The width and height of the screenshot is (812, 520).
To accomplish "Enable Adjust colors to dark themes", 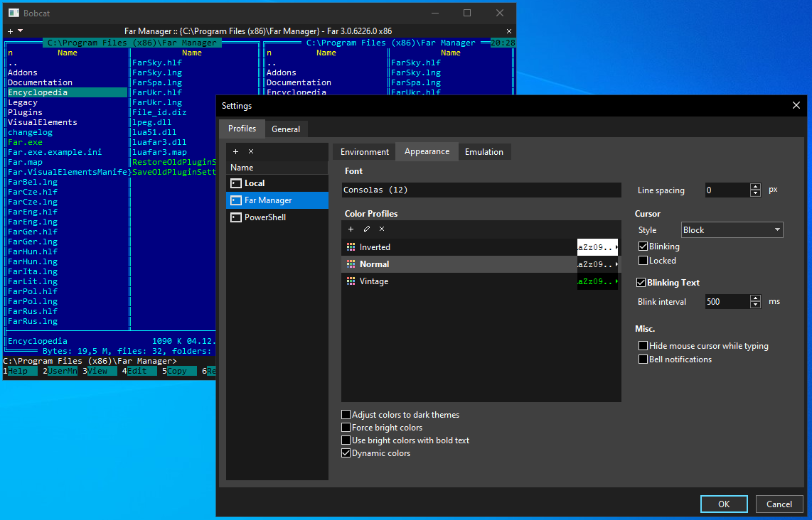I will click(x=346, y=415).
